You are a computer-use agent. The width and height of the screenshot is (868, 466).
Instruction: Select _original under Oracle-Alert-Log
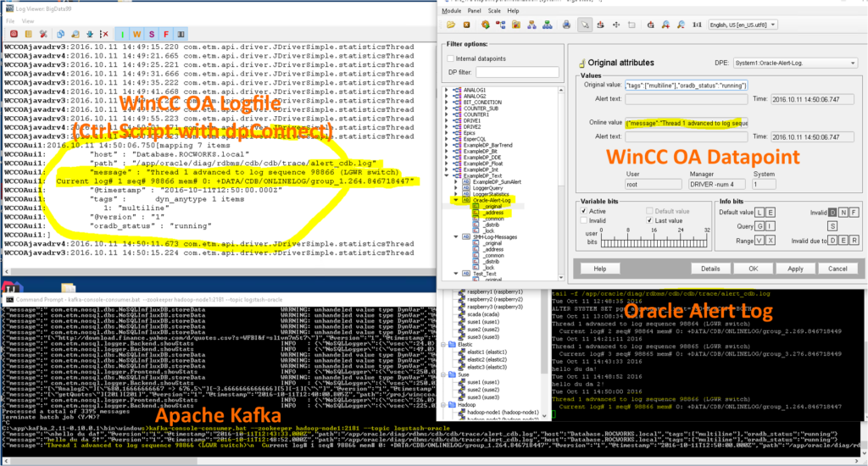[492, 207]
